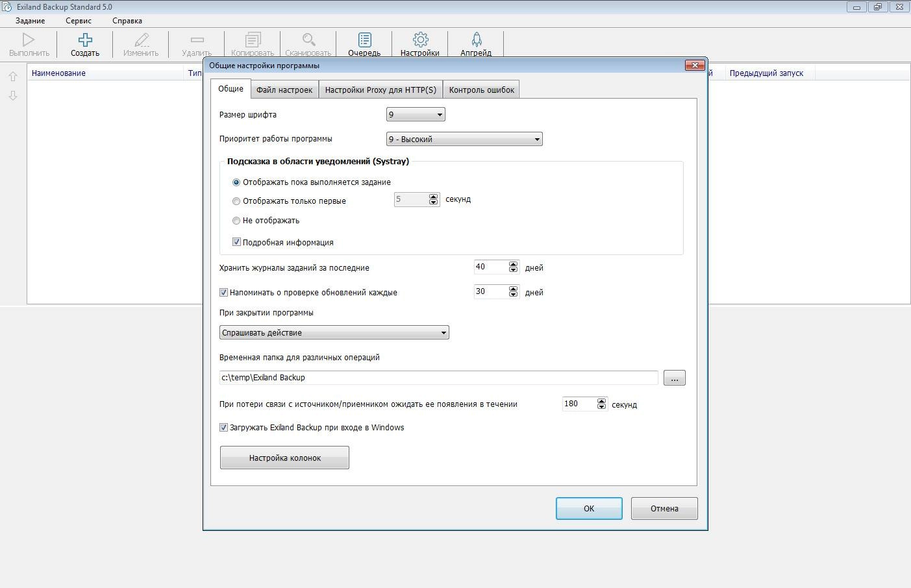Decrease update reminder days value

[514, 295]
